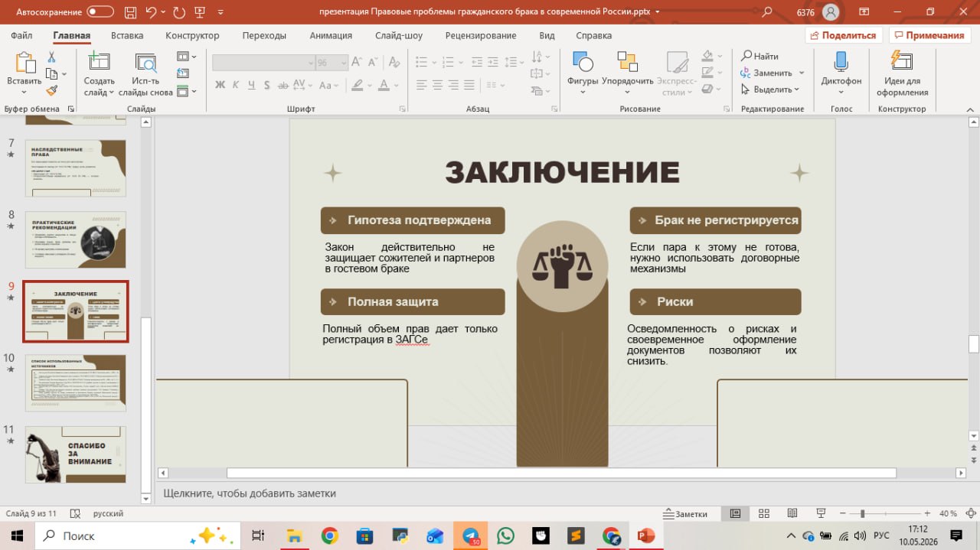Image resolution: width=980 pixels, height=550 pixels.
Task: Click the Center text alignment icon
Action: click(437, 85)
